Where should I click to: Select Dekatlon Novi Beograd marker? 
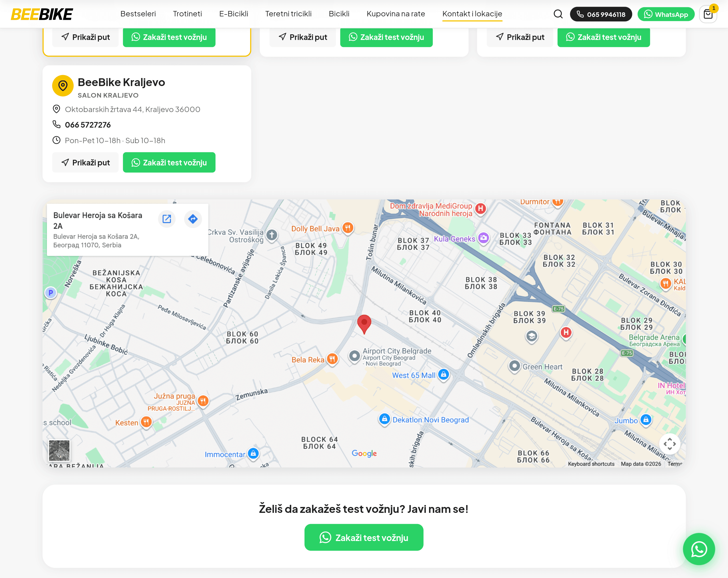click(x=384, y=420)
